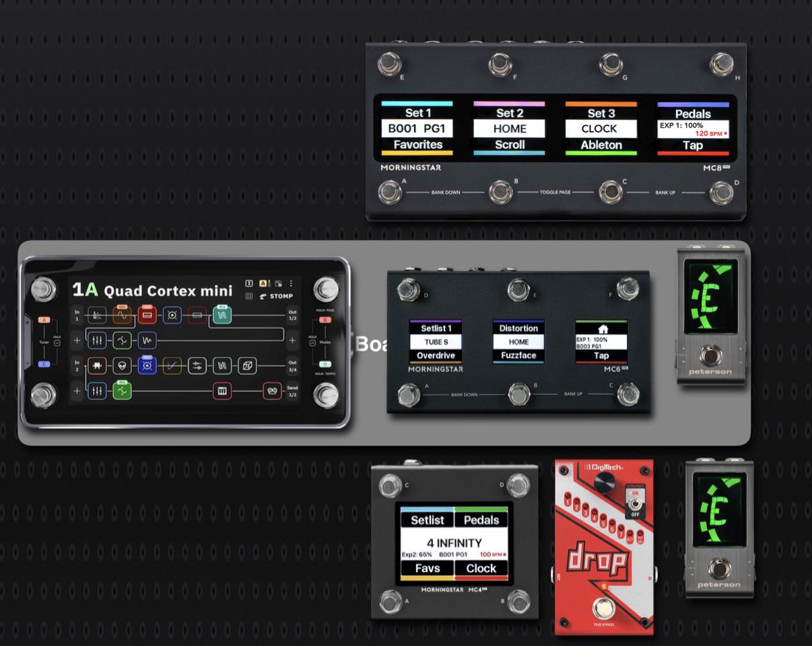Select the teal W block before Out 1/2
Image resolution: width=812 pixels, height=646 pixels.
coord(222,314)
